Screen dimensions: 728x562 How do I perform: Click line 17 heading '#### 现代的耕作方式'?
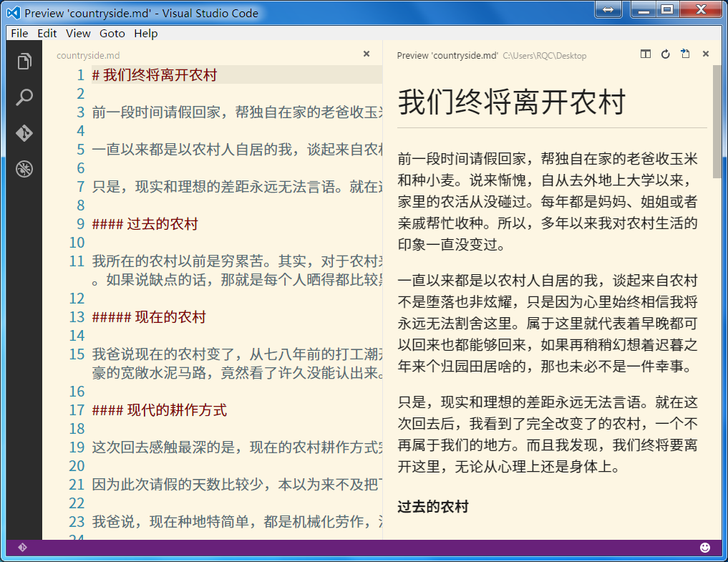[x=159, y=410]
